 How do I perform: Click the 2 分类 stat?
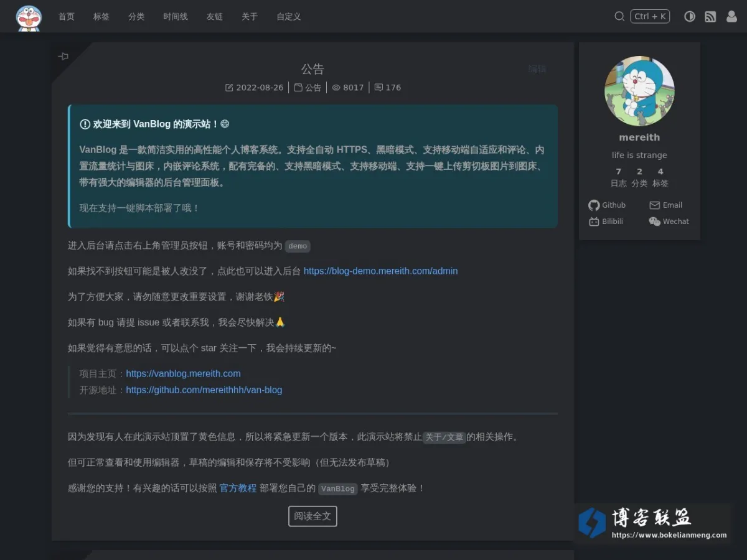coord(639,177)
